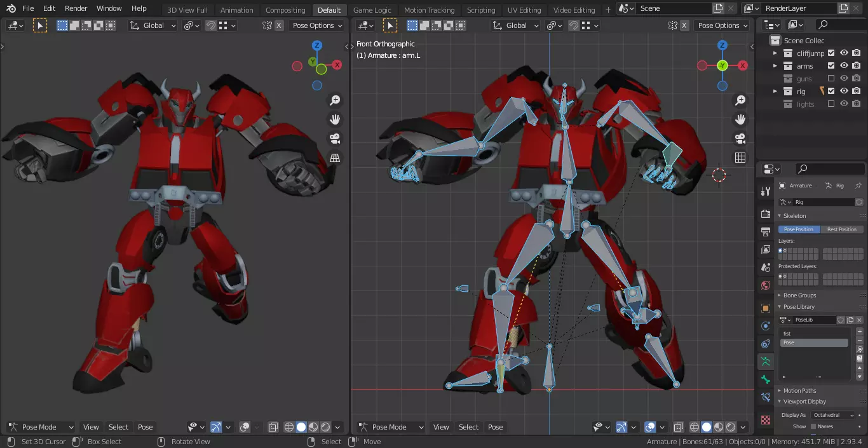Click the Rig armature name field
868x448 pixels.
coord(824,202)
